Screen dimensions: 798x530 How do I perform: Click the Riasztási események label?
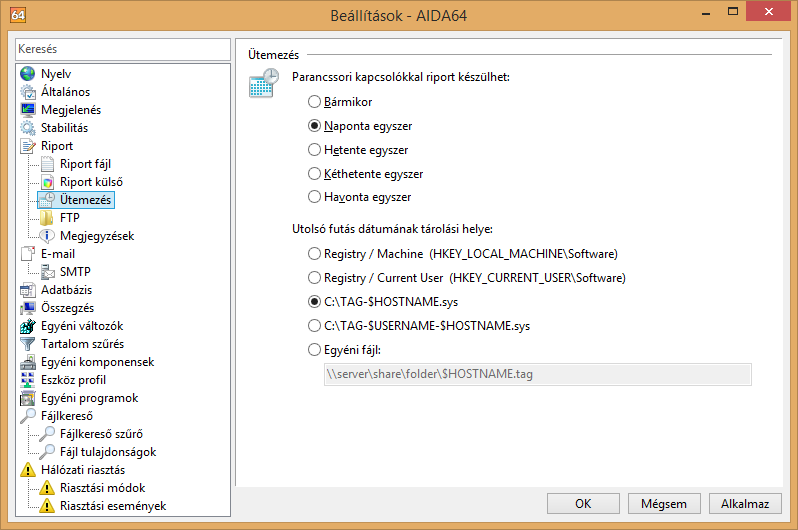[113, 506]
